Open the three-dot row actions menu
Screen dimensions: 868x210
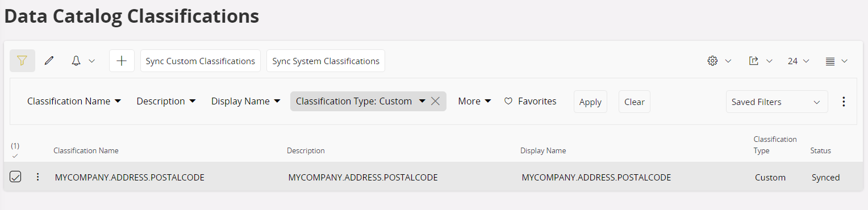coord(38,177)
